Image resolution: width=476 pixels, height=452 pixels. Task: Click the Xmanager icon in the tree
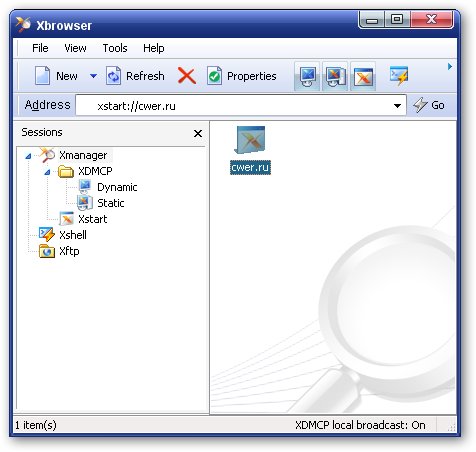[x=47, y=155]
